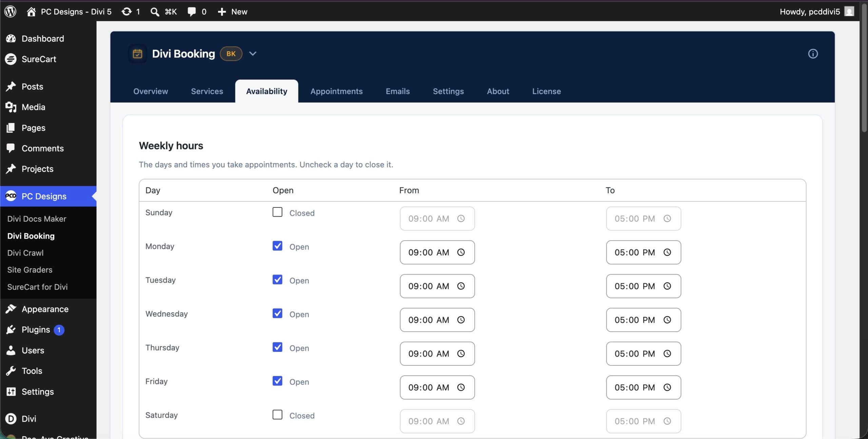Open the updates icon in admin bar

click(126, 12)
